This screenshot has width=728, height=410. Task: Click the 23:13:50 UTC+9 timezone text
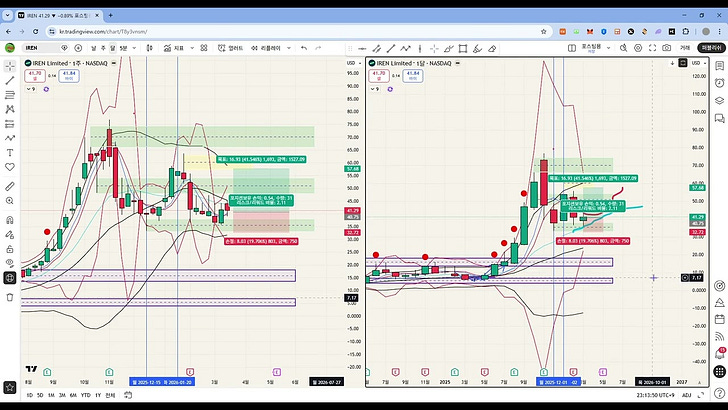point(655,395)
